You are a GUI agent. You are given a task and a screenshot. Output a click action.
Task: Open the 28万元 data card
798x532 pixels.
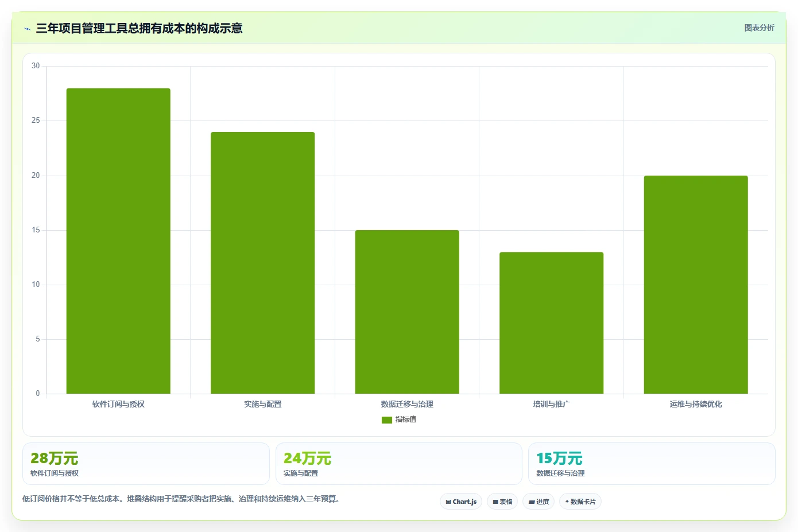(x=146, y=464)
